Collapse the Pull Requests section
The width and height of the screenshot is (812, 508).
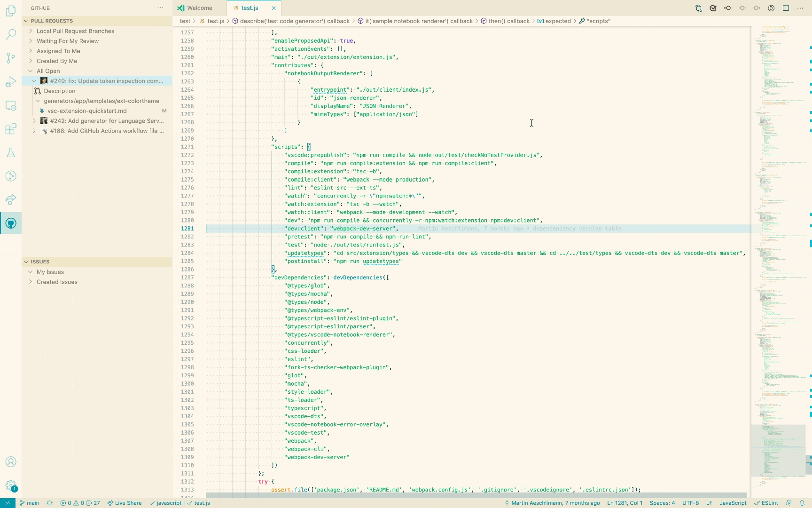pos(97,21)
